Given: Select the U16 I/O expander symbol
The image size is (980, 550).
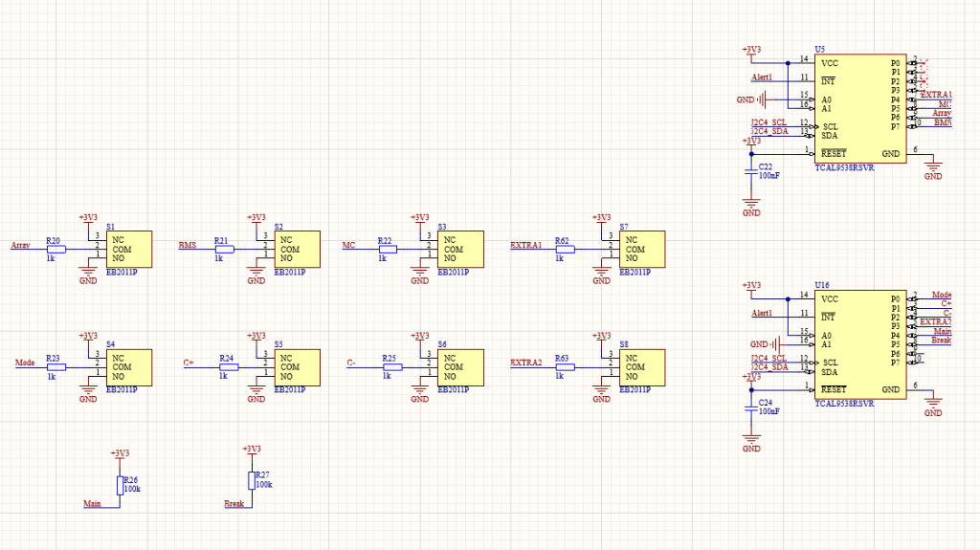Looking at the screenshot, I should 858,344.
